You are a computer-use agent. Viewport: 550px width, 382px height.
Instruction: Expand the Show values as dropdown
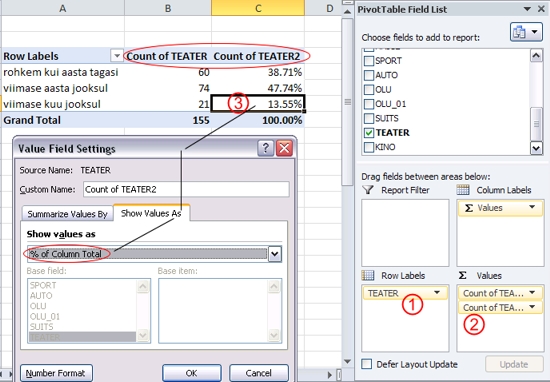tap(275, 254)
